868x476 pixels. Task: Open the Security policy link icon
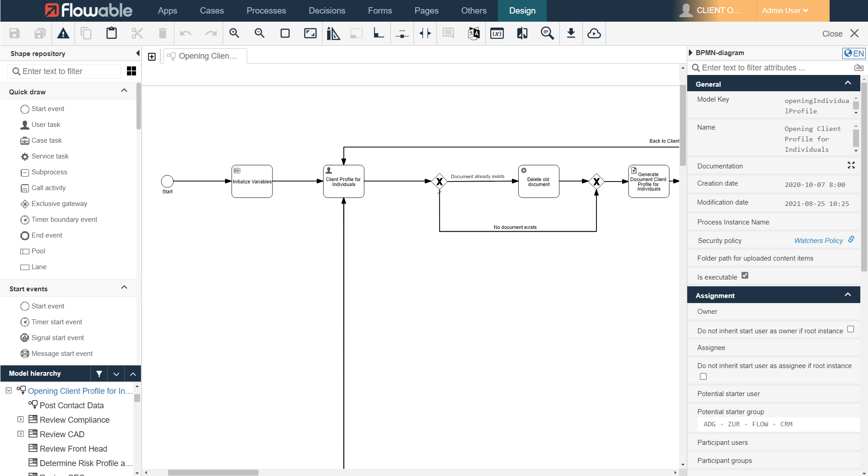click(x=851, y=239)
